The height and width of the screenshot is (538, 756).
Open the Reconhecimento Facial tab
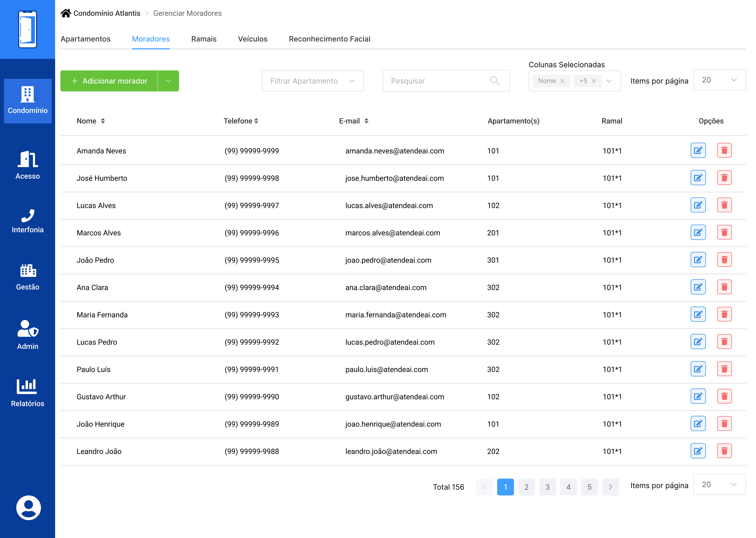[x=329, y=39]
